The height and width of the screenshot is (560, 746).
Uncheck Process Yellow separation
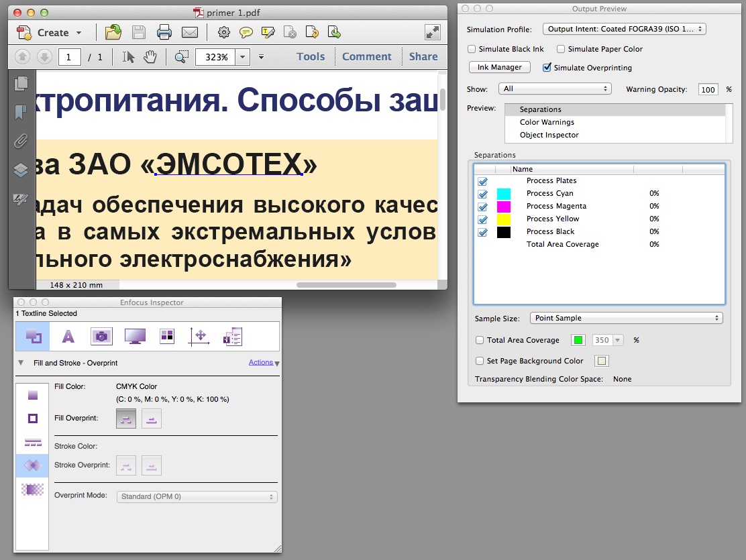[x=482, y=219]
